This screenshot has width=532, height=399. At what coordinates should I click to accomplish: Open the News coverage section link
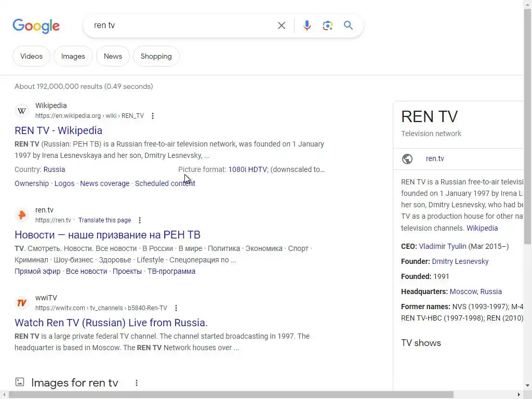pos(105,183)
